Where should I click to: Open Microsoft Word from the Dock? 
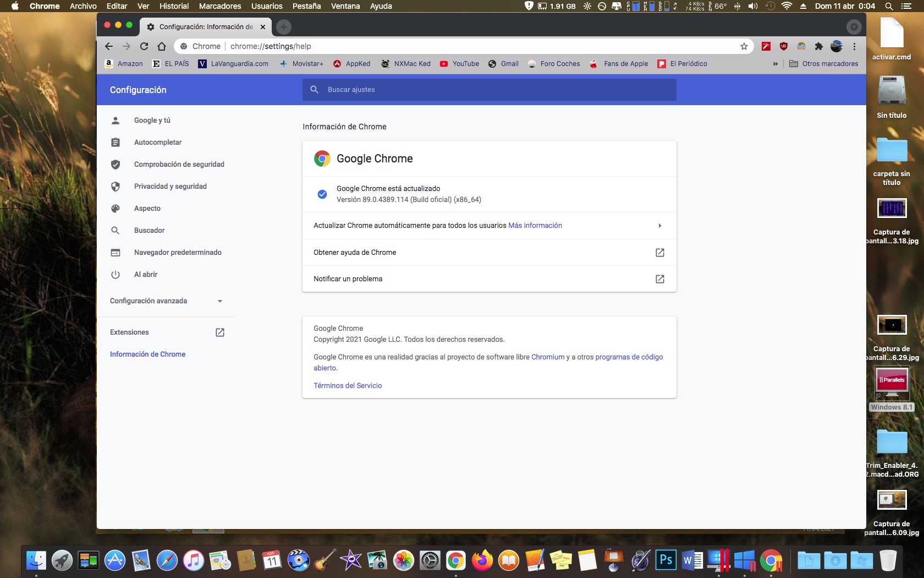(x=692, y=561)
